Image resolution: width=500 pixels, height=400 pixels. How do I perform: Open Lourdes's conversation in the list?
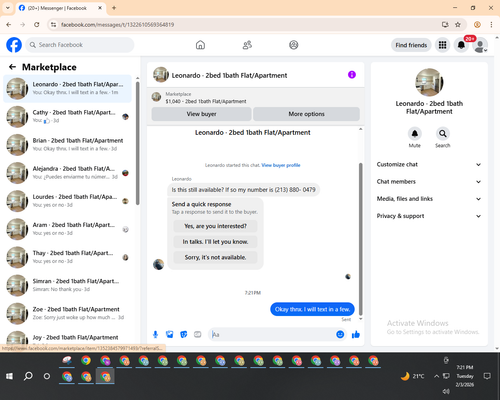pos(67,201)
